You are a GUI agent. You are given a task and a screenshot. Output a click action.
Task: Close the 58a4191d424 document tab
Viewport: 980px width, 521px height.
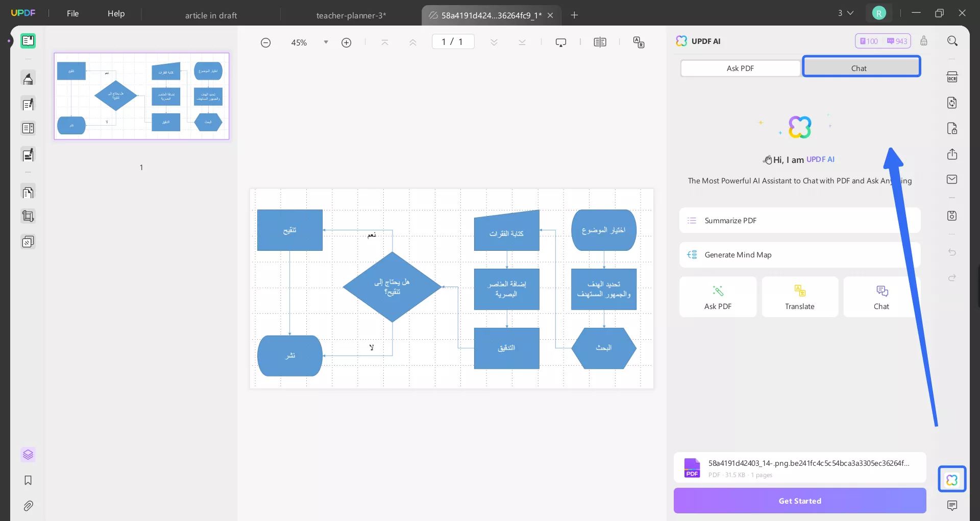tap(550, 15)
